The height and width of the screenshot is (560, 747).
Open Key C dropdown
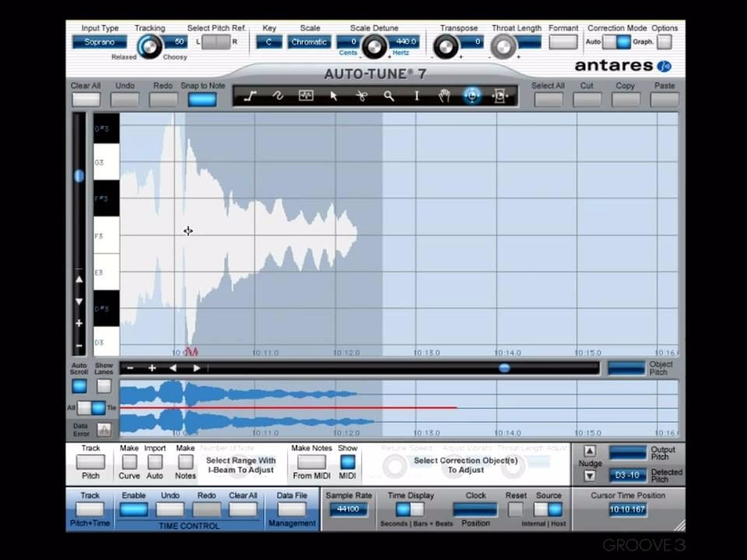268,42
